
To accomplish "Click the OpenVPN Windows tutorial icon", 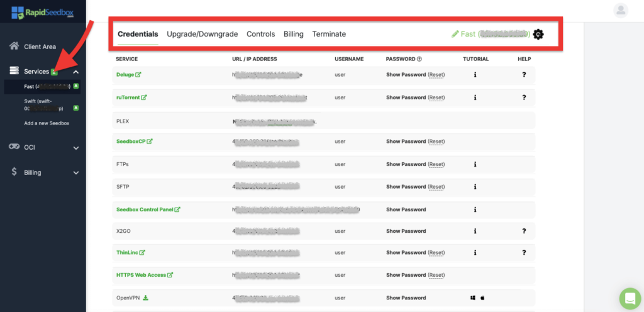I will point(473,298).
